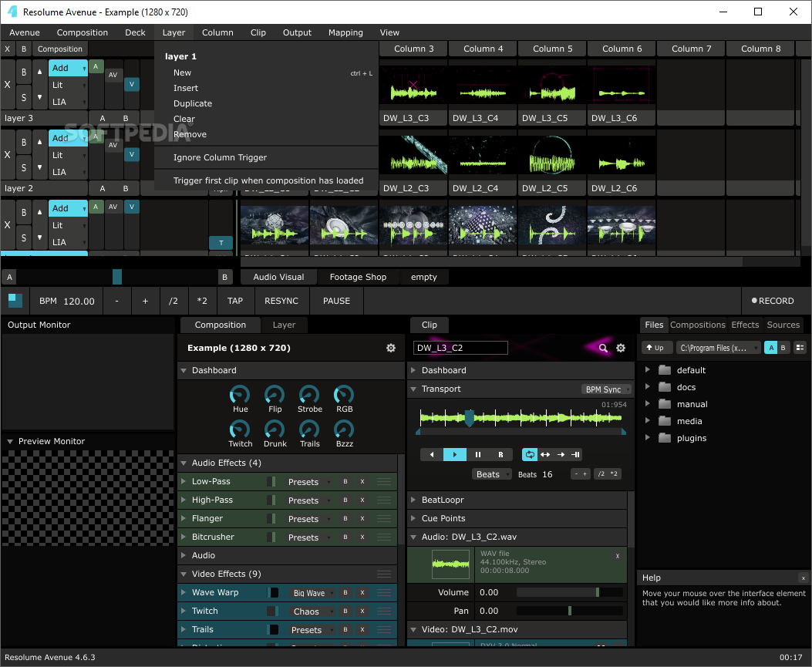Adjust the Hue dashboard knob
This screenshot has width=812, height=667.
(240, 395)
